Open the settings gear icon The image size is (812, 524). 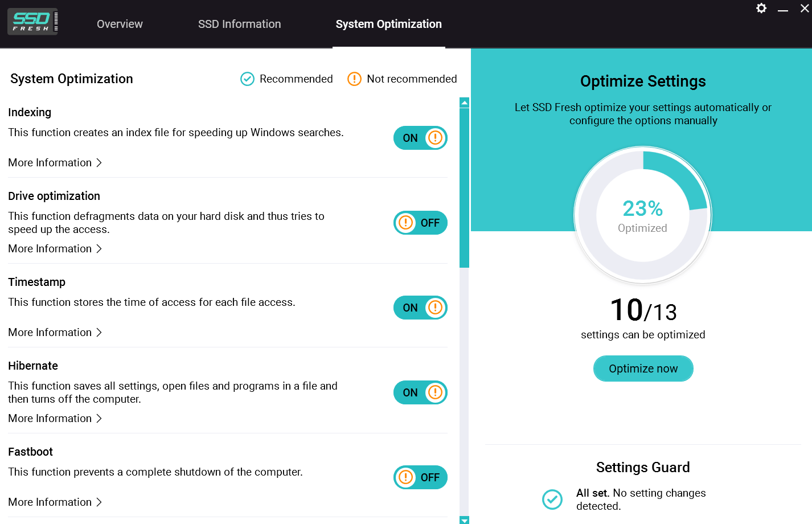tap(761, 9)
